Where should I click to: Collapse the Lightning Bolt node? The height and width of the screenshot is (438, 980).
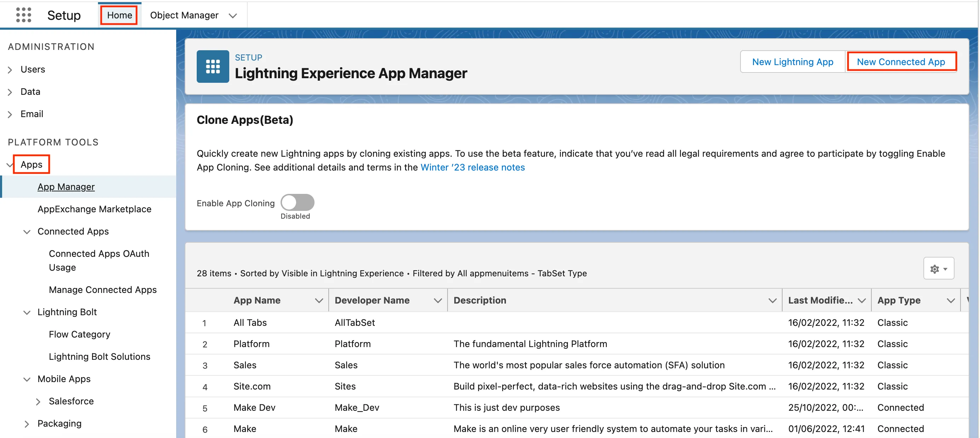point(27,312)
